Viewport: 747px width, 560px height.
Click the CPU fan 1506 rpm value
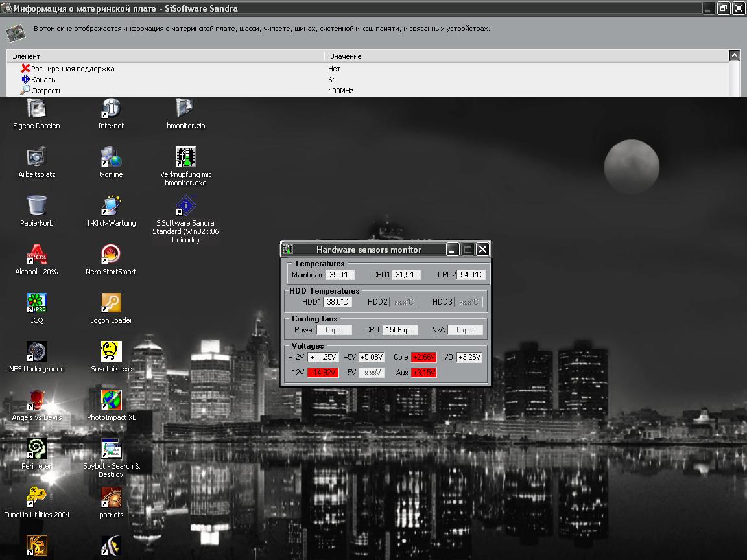[400, 330]
